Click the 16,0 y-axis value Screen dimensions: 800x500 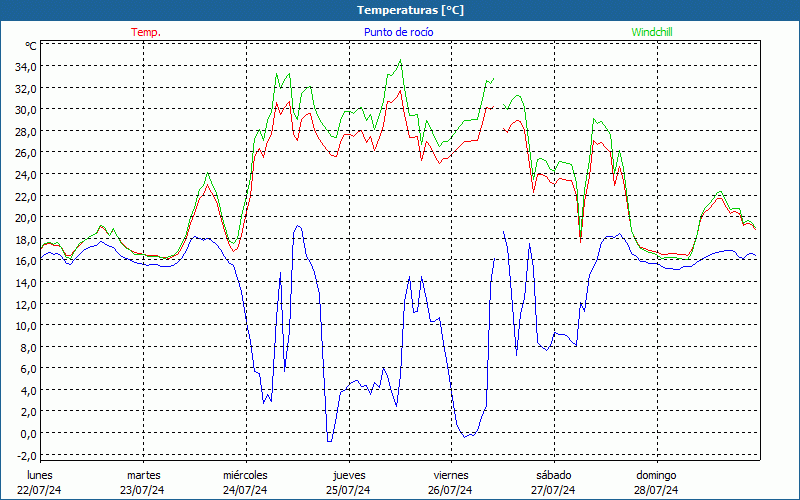(x=26, y=261)
